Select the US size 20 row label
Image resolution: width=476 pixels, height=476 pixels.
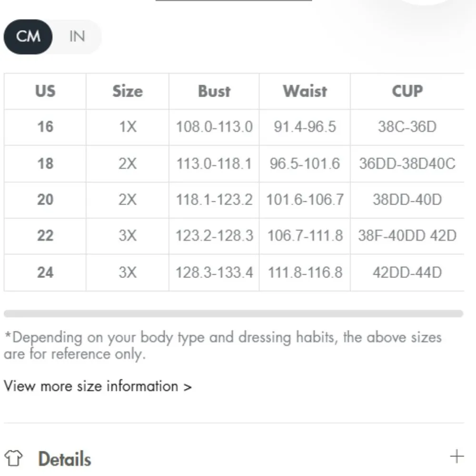(45, 200)
